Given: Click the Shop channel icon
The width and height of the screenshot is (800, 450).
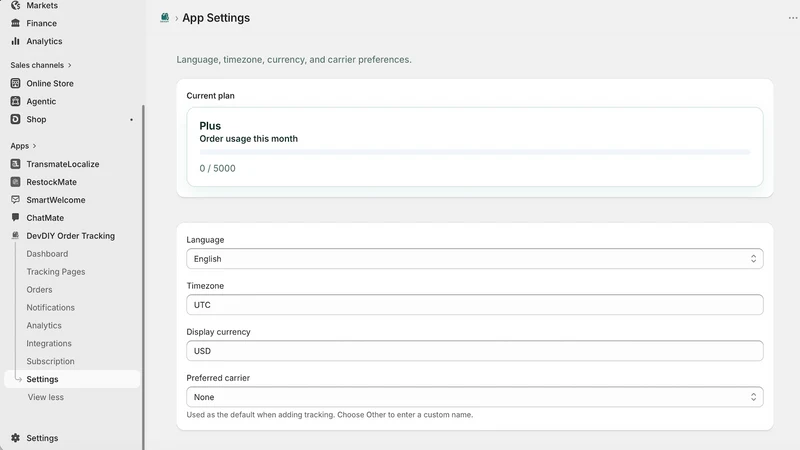Looking at the screenshot, I should (15, 119).
